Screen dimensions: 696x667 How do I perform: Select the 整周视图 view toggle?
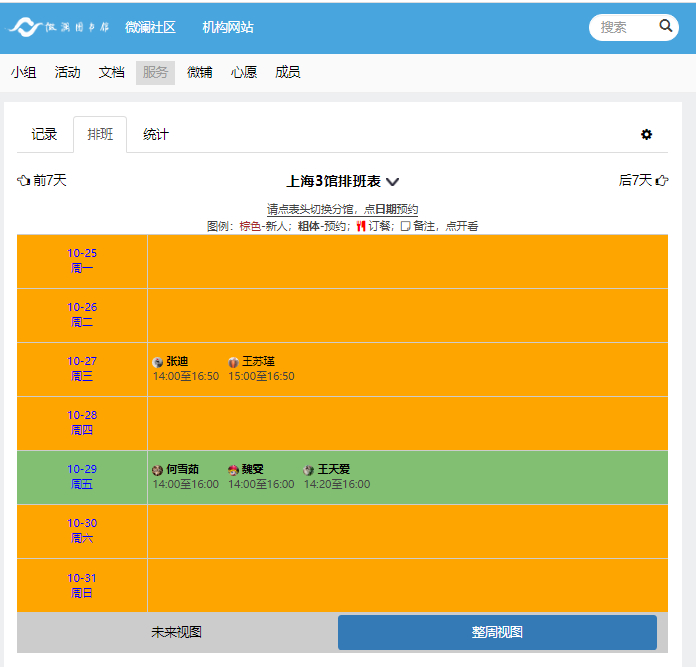coord(497,633)
